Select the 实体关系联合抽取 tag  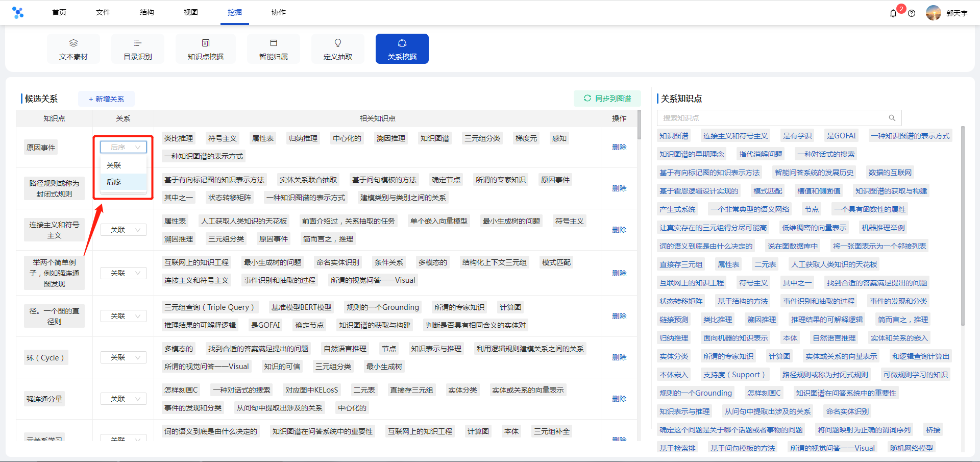pos(308,180)
